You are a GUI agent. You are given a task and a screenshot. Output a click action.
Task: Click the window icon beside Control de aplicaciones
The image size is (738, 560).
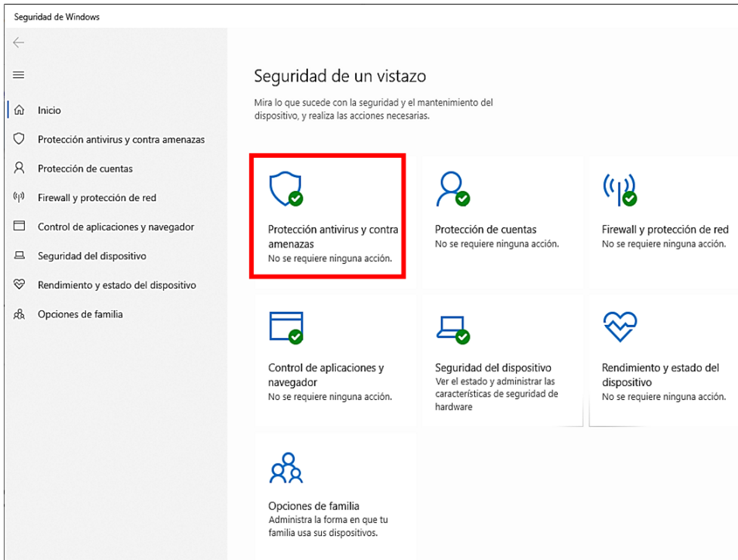point(19,226)
